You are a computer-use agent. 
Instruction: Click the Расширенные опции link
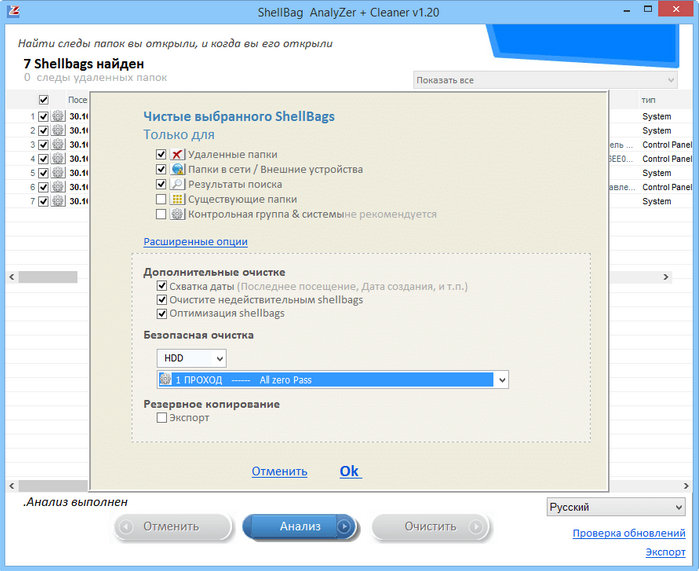coord(195,242)
